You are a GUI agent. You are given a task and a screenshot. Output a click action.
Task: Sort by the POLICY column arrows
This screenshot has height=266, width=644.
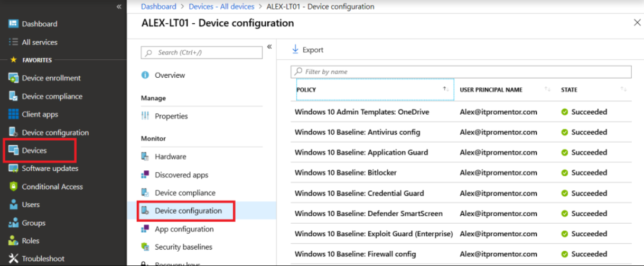446,89
